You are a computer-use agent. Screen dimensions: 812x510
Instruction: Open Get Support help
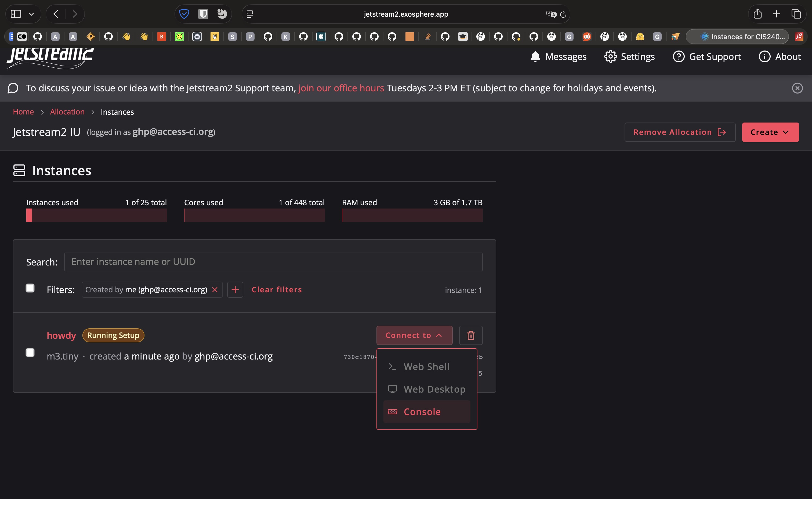click(x=707, y=56)
